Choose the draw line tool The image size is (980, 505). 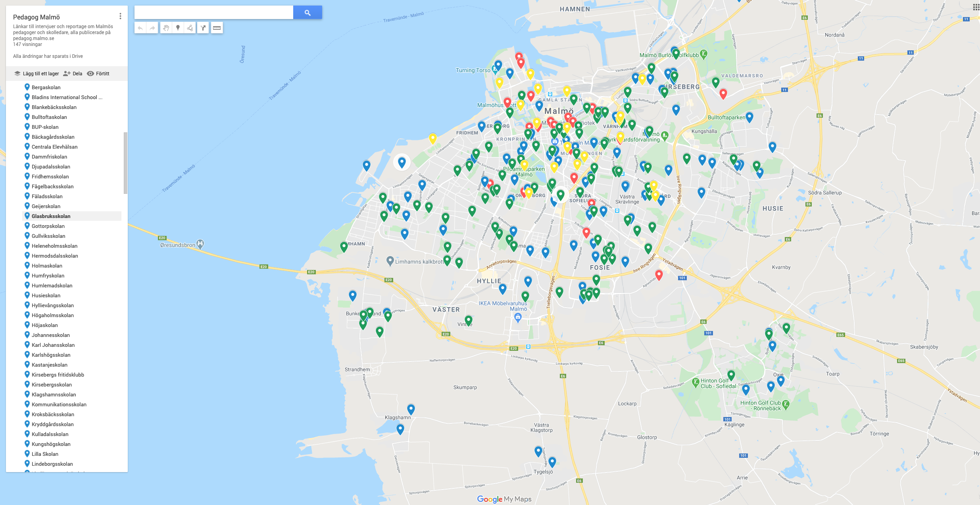click(x=190, y=28)
